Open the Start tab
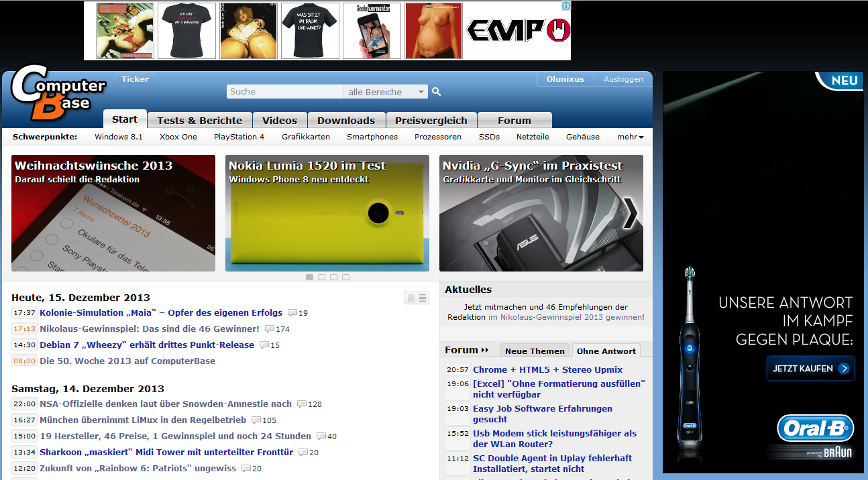 click(125, 119)
